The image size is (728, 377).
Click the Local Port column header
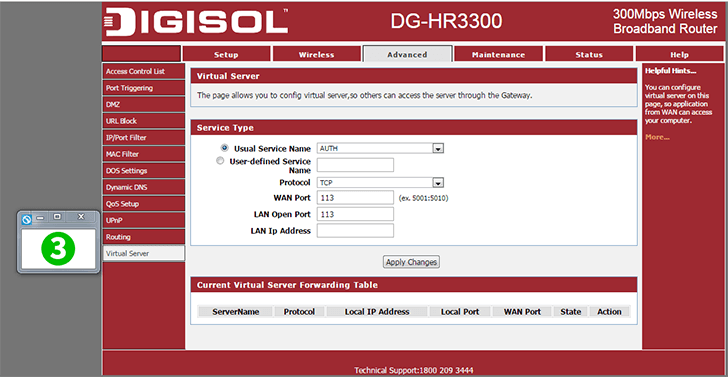460,312
